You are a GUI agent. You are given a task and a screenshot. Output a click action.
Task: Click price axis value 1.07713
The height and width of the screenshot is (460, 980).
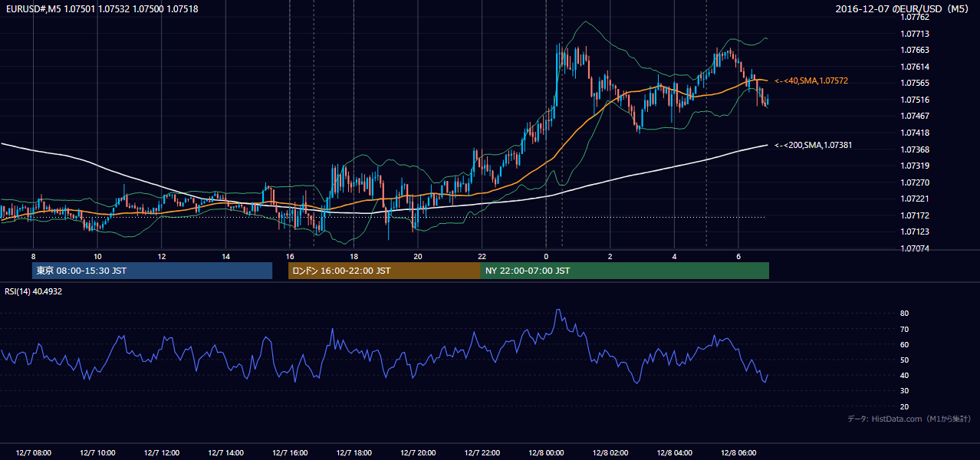pos(915,34)
